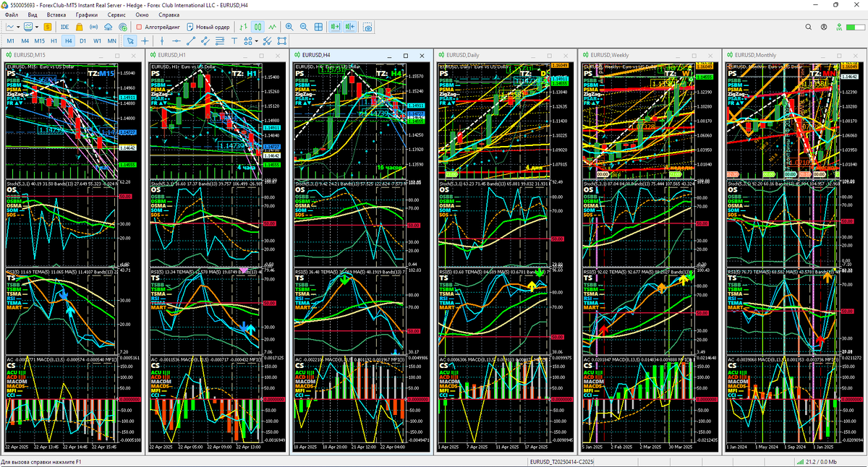868x467 pixels.
Task: Open the user account profile icon
Action: point(824,27)
